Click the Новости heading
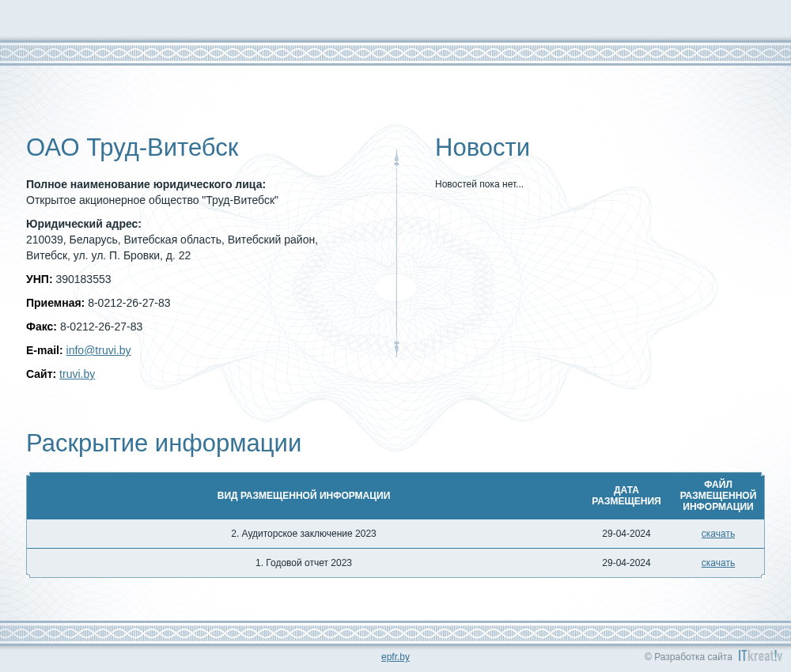The width and height of the screenshot is (791, 672). pyautogui.click(x=483, y=148)
